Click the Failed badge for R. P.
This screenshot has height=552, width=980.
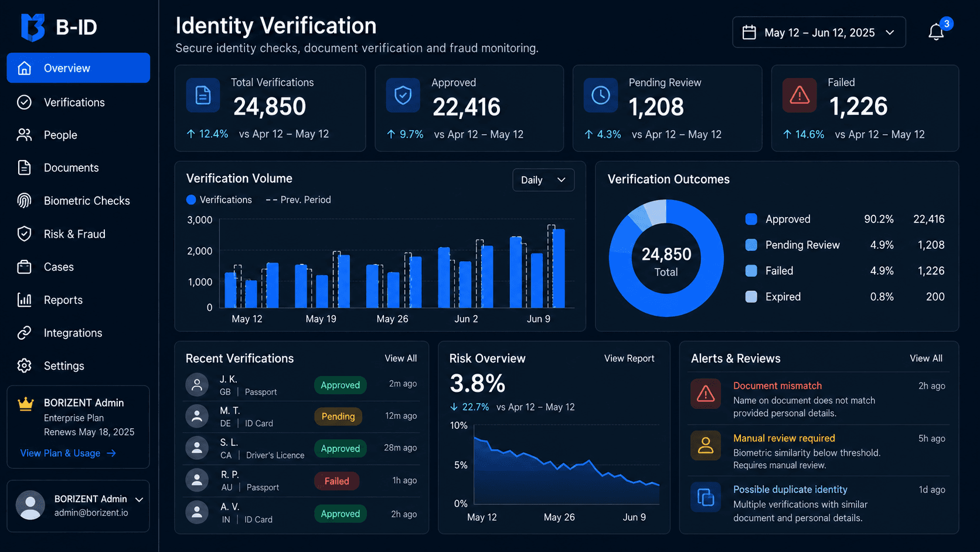[337, 481]
